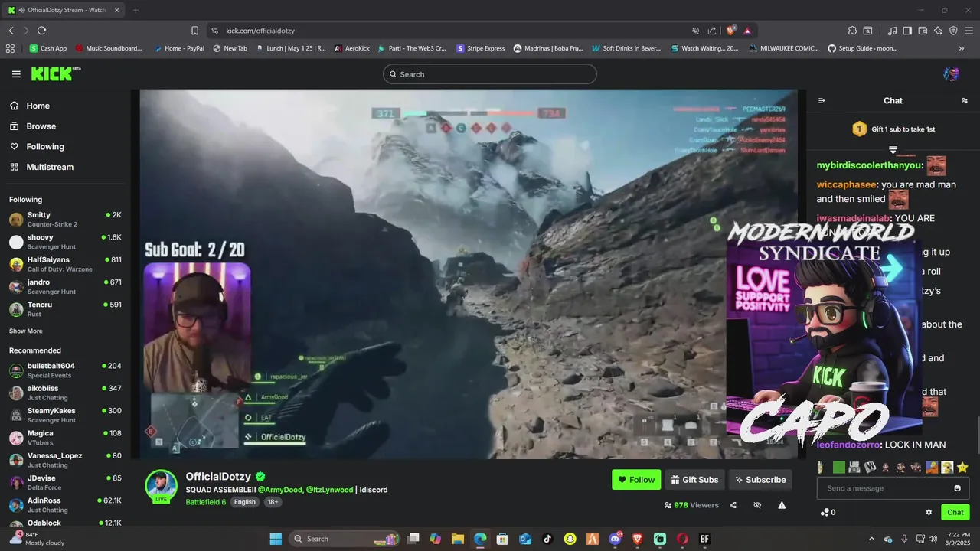Toggle theatre hide-chat eye icon

coord(757,505)
